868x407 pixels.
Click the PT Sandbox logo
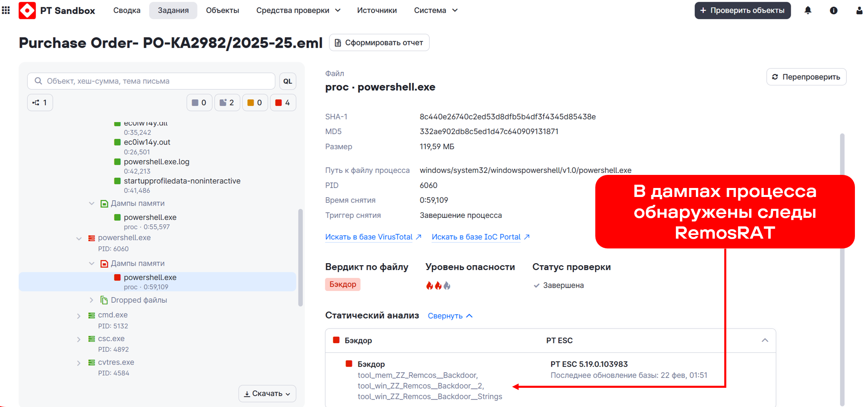click(x=27, y=10)
